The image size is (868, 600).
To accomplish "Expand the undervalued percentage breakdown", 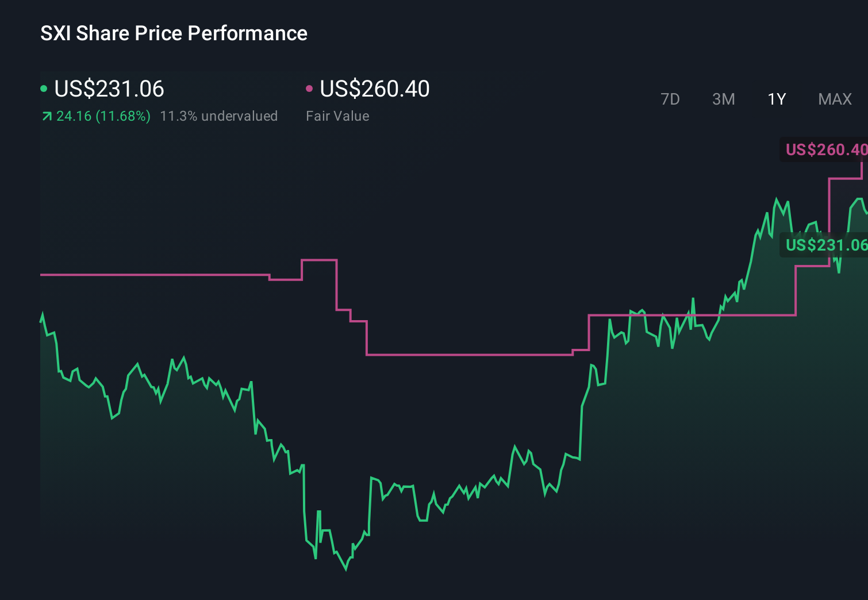I will pos(220,116).
